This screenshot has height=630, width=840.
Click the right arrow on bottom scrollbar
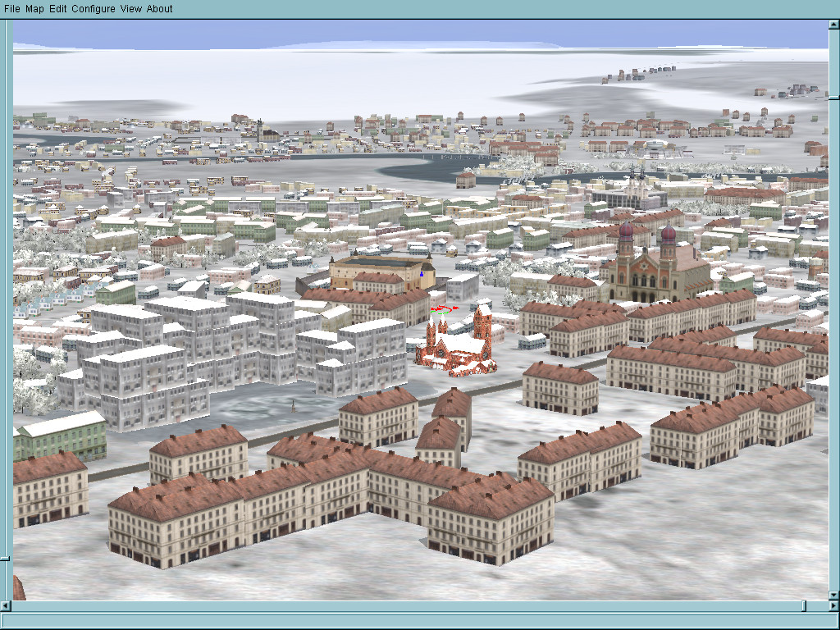pyautogui.click(x=834, y=606)
